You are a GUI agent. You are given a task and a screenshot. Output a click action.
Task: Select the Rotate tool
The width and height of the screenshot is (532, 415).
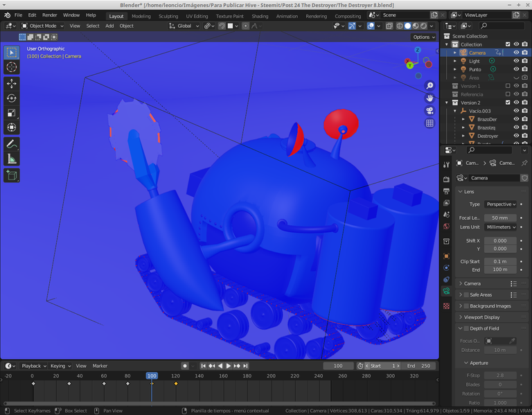[x=12, y=98]
